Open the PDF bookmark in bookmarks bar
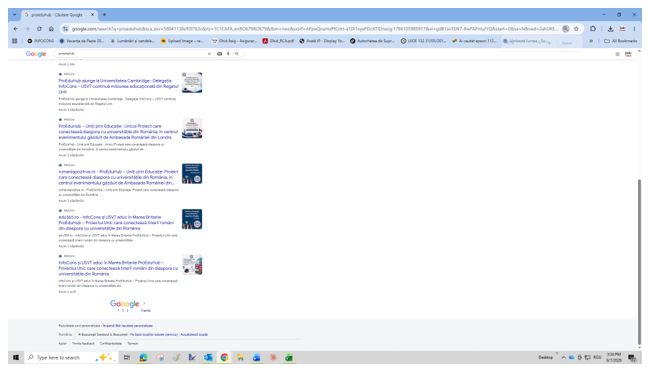 (x=278, y=41)
